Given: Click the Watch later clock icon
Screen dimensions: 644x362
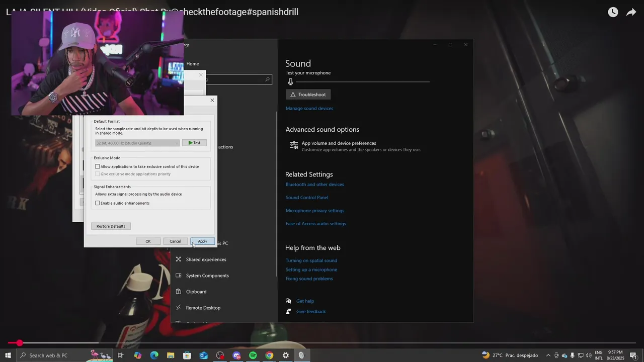Looking at the screenshot, I should pyautogui.click(x=613, y=12).
